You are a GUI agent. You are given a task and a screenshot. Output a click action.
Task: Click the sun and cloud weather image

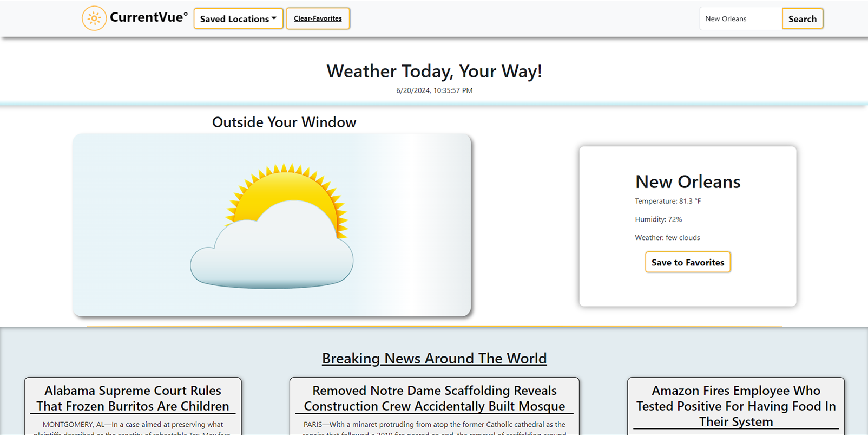click(x=272, y=225)
